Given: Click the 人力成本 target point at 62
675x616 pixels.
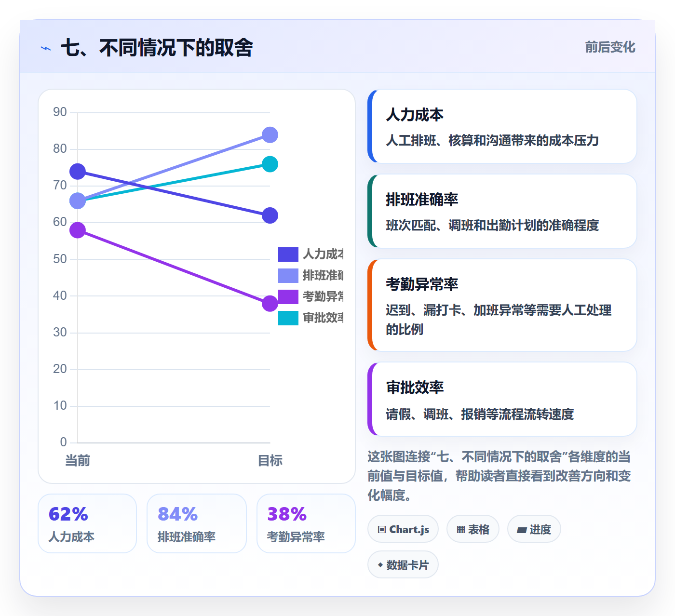Looking at the screenshot, I should coord(270,215).
